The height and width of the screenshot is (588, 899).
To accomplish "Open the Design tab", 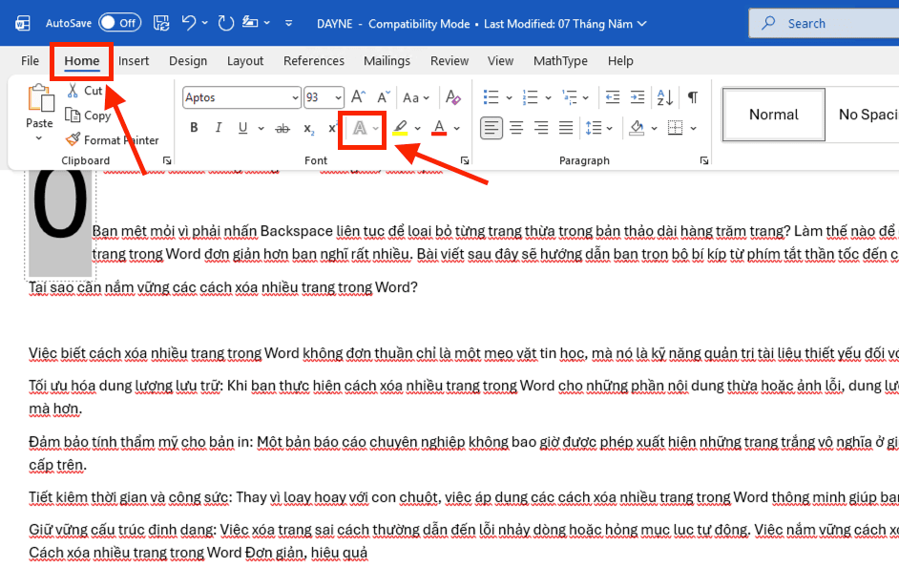I will pos(188,61).
